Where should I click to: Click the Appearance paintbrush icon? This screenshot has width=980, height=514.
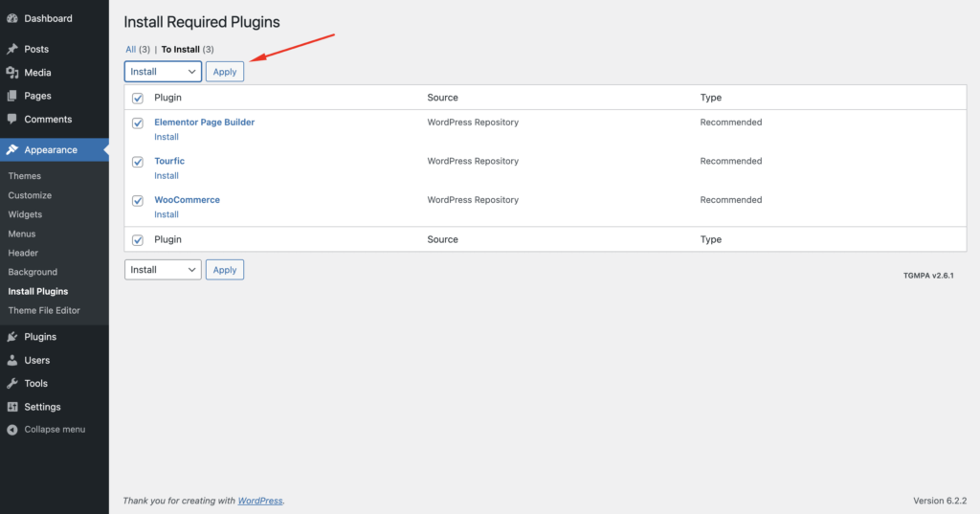click(x=11, y=150)
